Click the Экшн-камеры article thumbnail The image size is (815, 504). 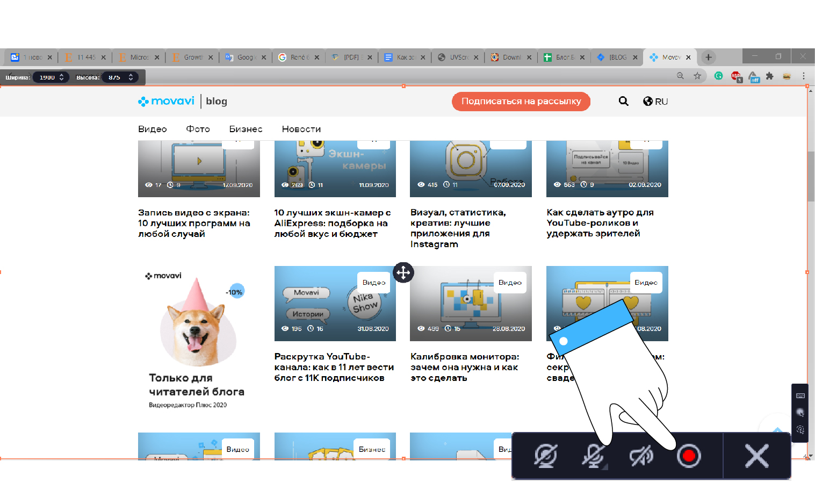(x=335, y=169)
